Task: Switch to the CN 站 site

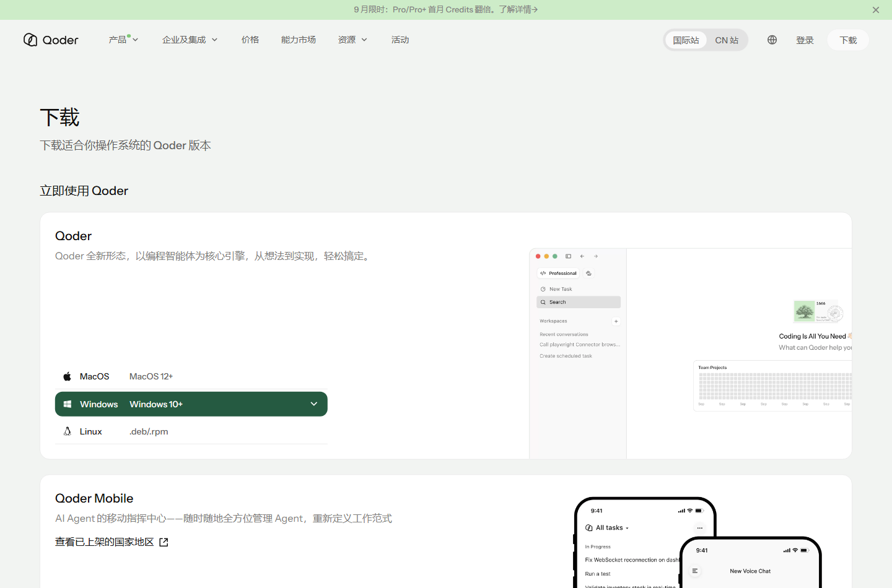Action: click(727, 40)
